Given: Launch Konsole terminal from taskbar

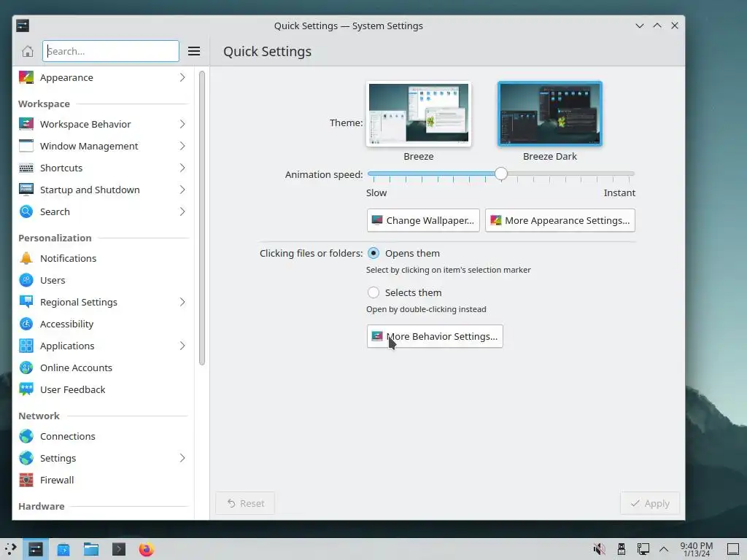Looking at the screenshot, I should 119,550.
